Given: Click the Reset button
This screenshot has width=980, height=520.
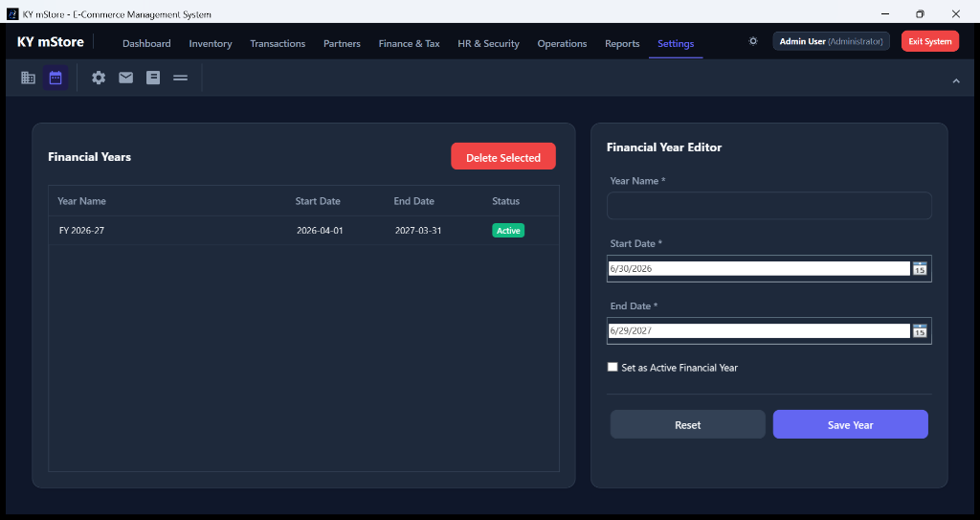Looking at the screenshot, I should coord(687,424).
